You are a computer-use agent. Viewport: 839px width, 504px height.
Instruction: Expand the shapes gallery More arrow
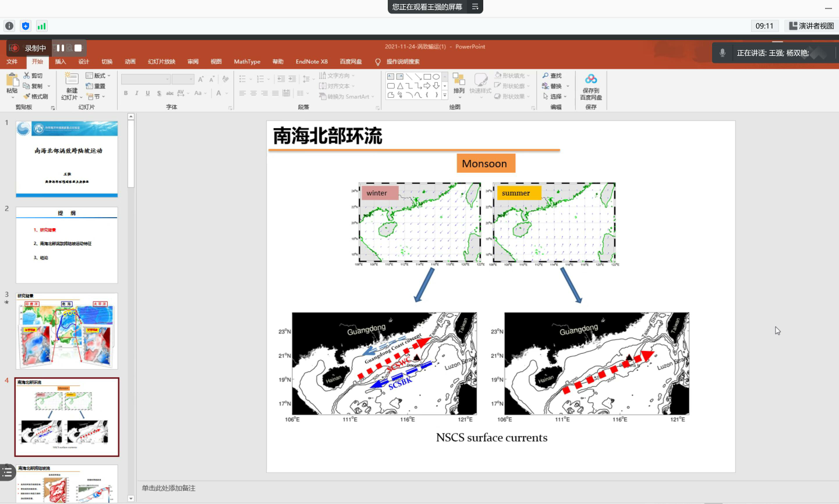[445, 95]
